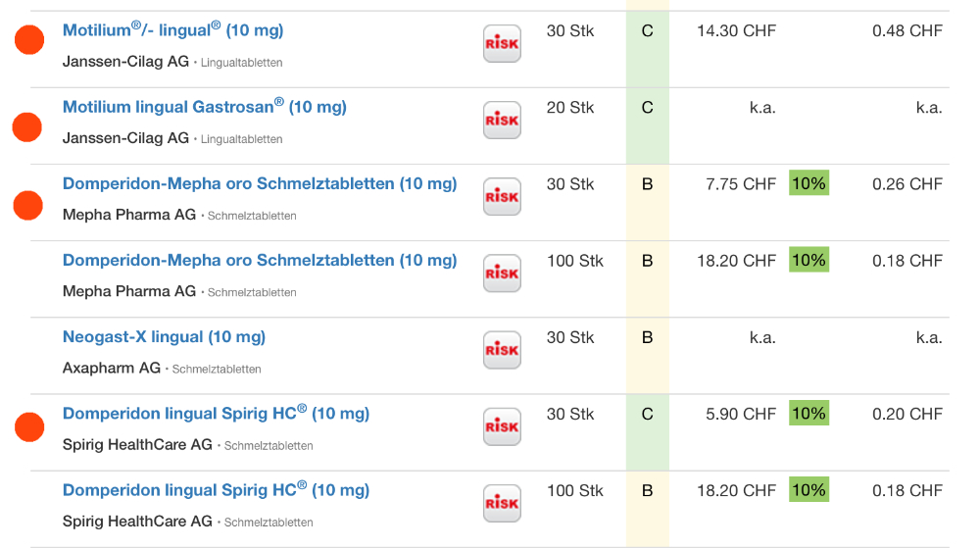Click RISK icon for Domperidon-Mepha 30 Stk
980x548 pixels.
(x=502, y=197)
